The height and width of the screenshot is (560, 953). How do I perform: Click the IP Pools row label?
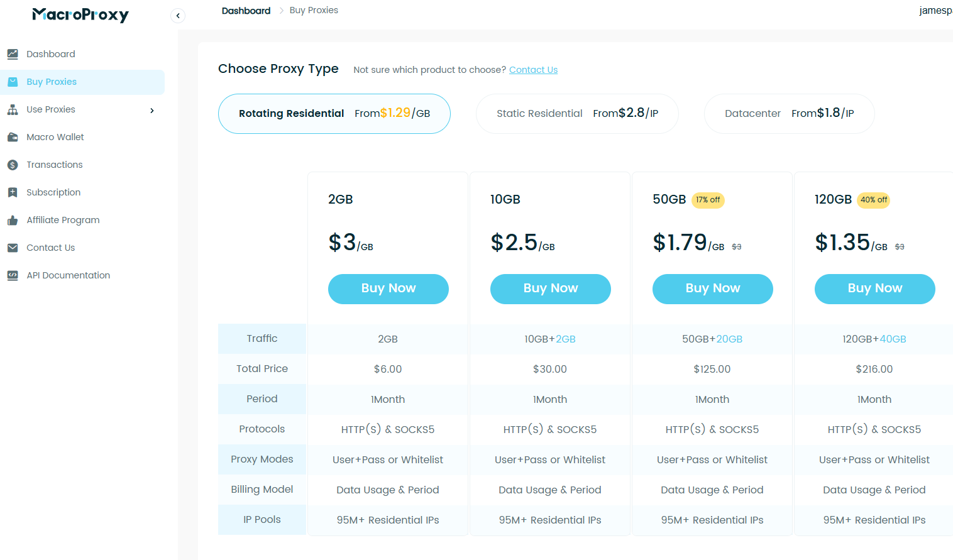coord(262,520)
